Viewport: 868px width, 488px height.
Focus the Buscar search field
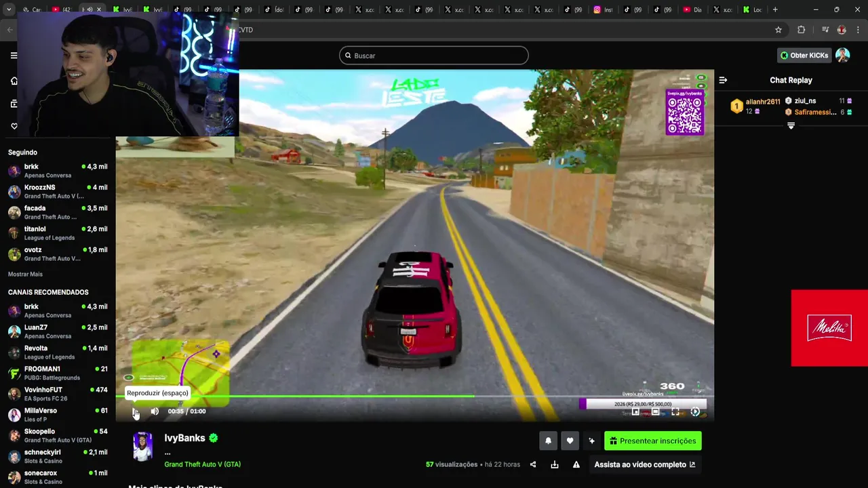434,56
